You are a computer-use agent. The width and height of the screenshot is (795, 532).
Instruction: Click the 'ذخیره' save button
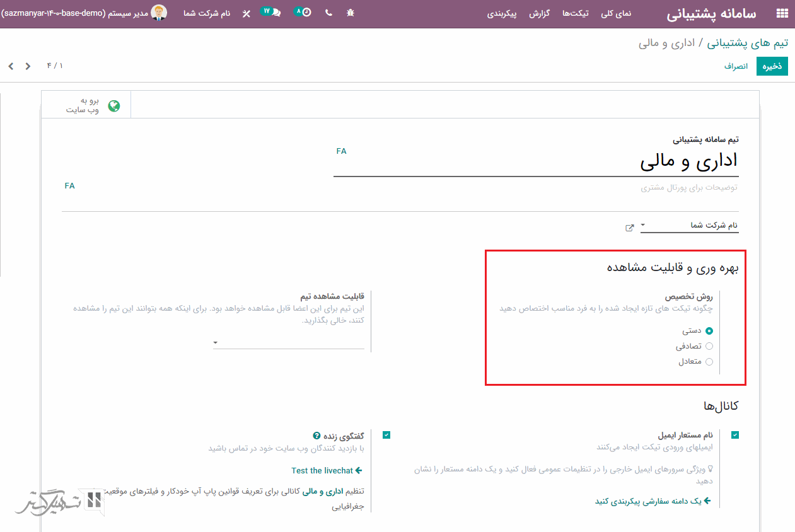coord(772,66)
